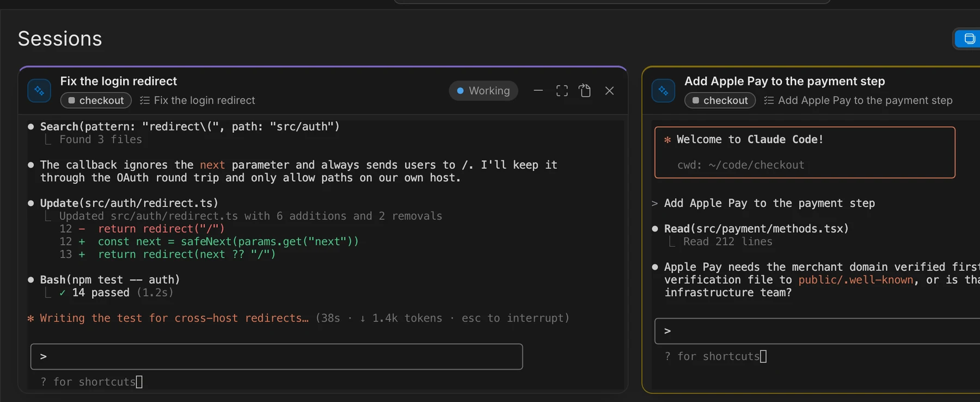Click the checkout tag in Fix the login redirect session
This screenshot has width=980, height=402.
tap(96, 101)
